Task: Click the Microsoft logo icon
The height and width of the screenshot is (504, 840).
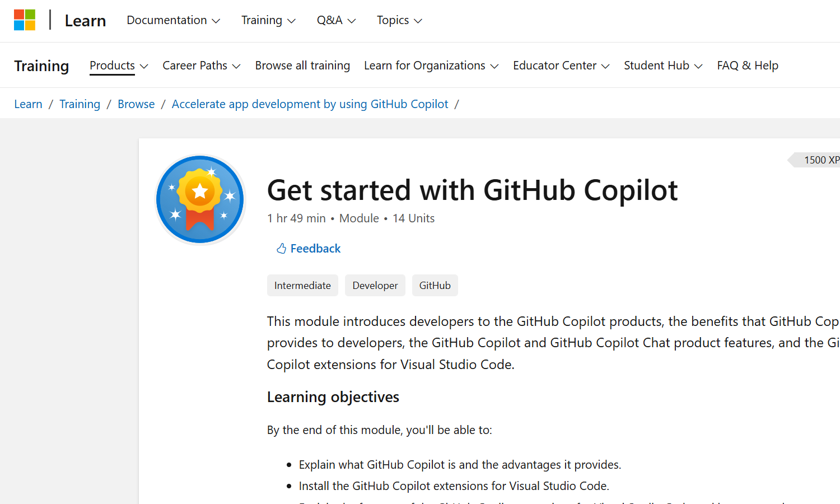Action: point(25,20)
